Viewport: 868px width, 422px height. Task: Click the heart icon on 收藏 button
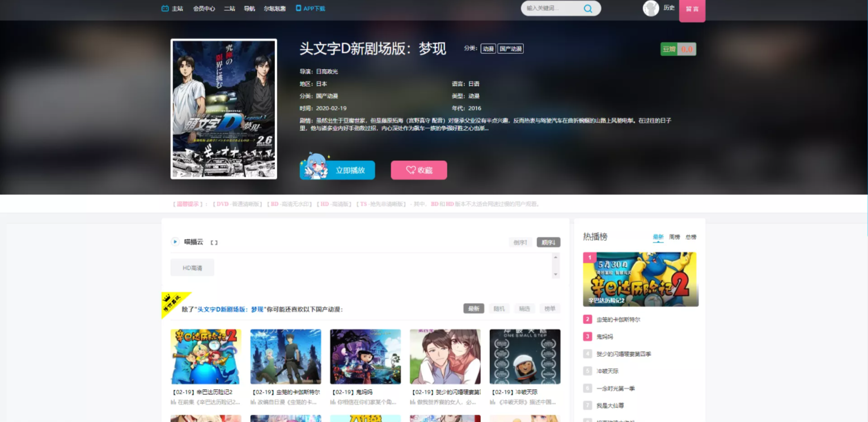coord(410,170)
